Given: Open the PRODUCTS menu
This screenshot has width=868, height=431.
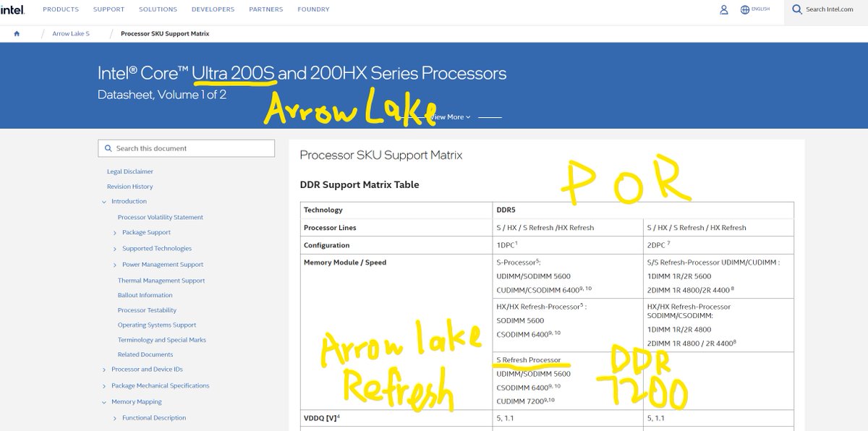Looking at the screenshot, I should 61,9.
